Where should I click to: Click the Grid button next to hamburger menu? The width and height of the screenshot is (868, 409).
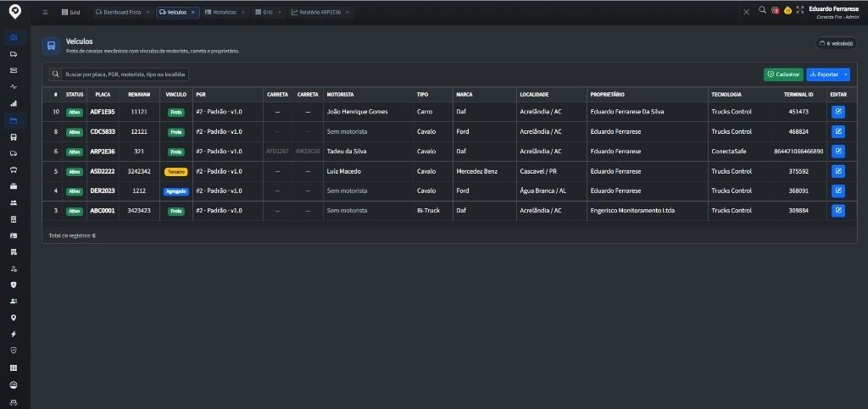pyautogui.click(x=71, y=12)
